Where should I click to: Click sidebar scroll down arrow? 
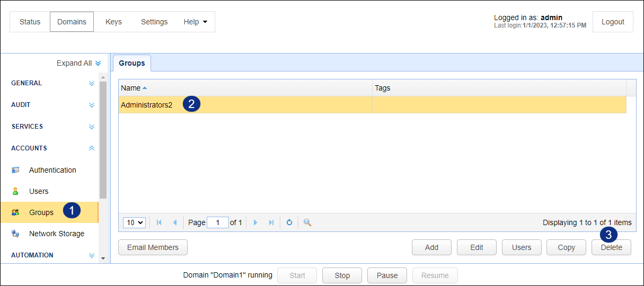point(103,259)
